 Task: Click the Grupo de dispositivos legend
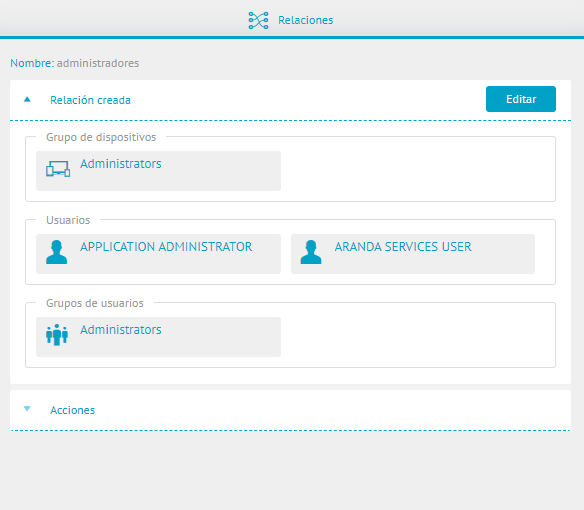(101, 137)
